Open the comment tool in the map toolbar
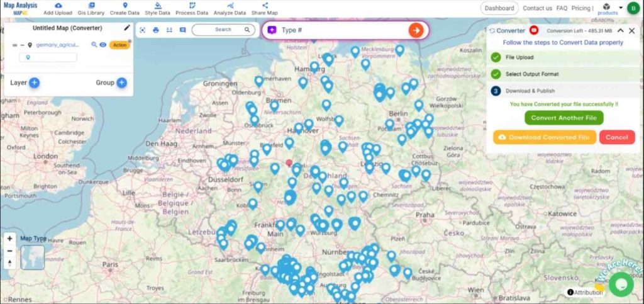 pos(182,30)
